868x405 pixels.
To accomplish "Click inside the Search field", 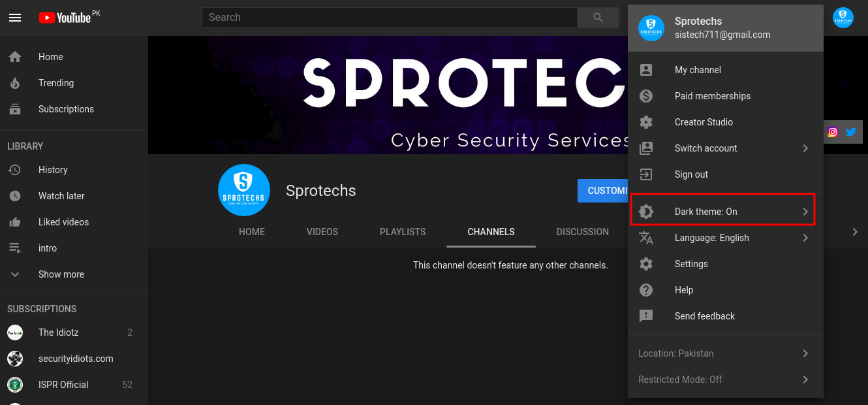I will [390, 18].
